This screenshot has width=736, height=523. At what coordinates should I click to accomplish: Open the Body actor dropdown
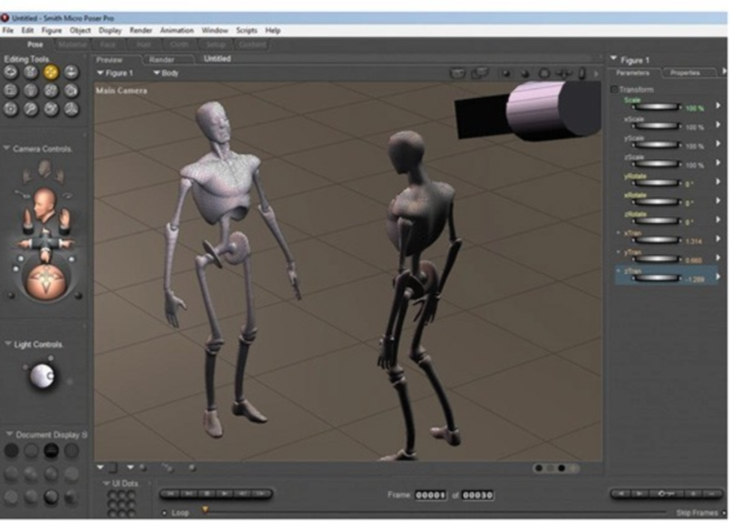click(166, 73)
